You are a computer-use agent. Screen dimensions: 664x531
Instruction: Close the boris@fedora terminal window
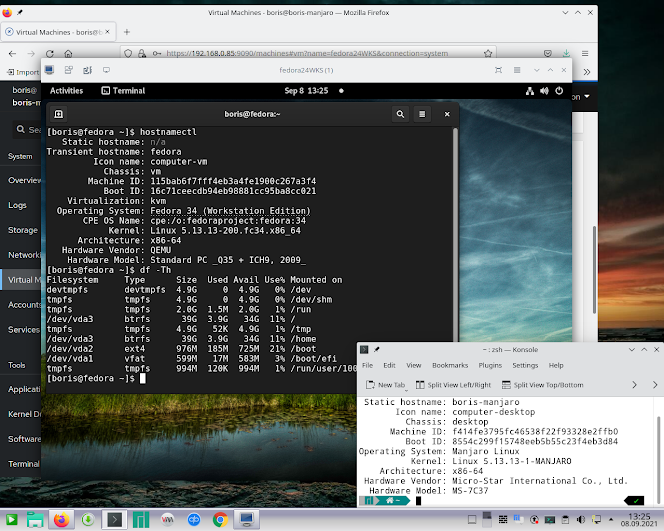tap(447, 114)
